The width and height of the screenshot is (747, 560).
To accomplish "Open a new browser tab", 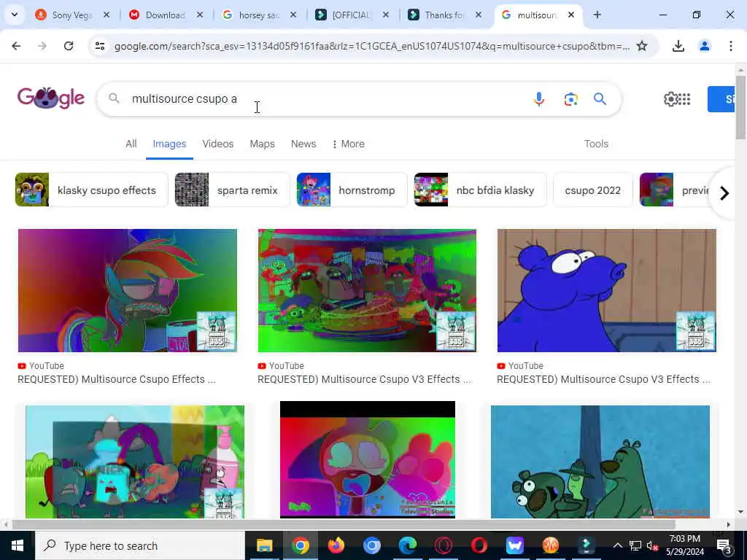I will coord(597,15).
